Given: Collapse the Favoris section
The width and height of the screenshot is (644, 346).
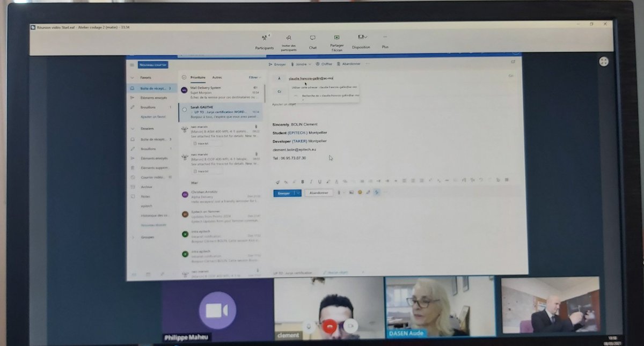Looking at the screenshot, I should (133, 77).
